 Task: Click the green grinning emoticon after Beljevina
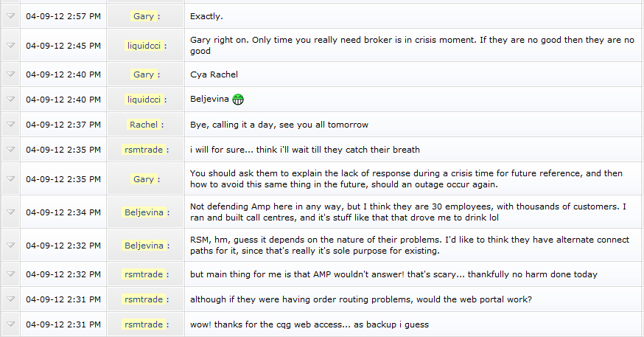[x=238, y=100]
